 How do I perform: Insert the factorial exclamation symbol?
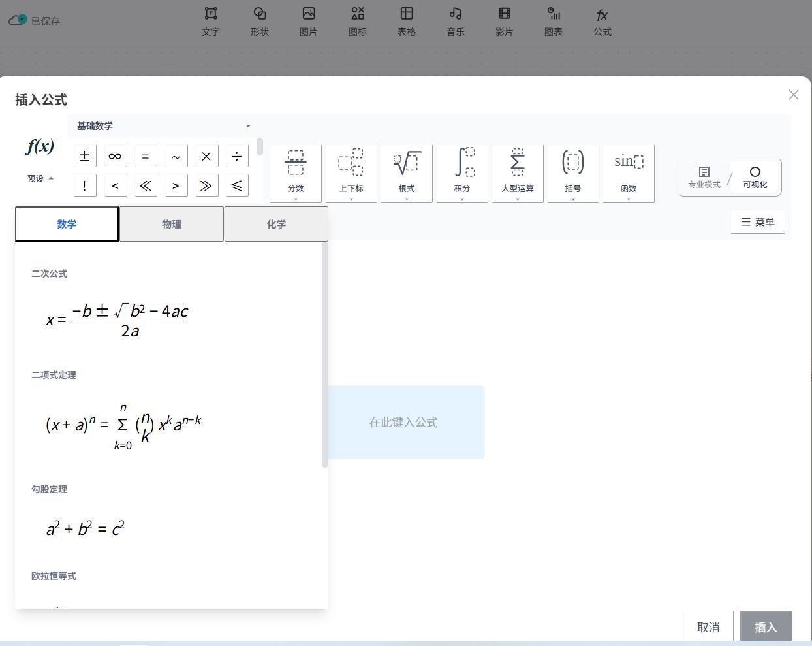coord(84,186)
